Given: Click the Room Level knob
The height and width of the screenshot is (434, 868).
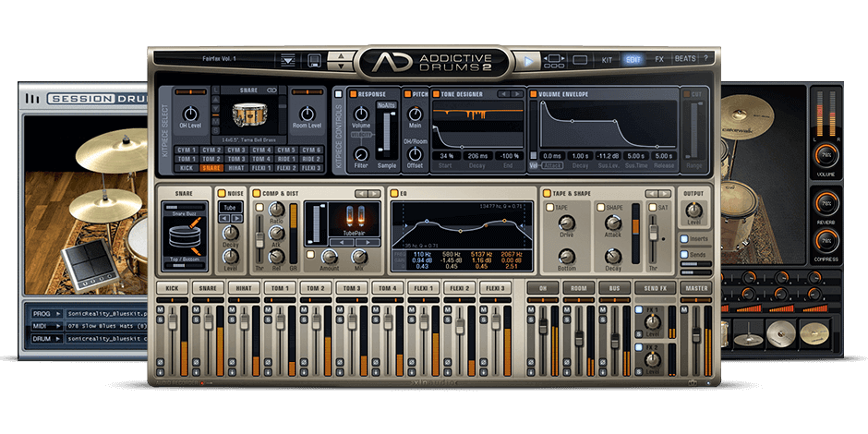Looking at the screenshot, I should 307,114.
